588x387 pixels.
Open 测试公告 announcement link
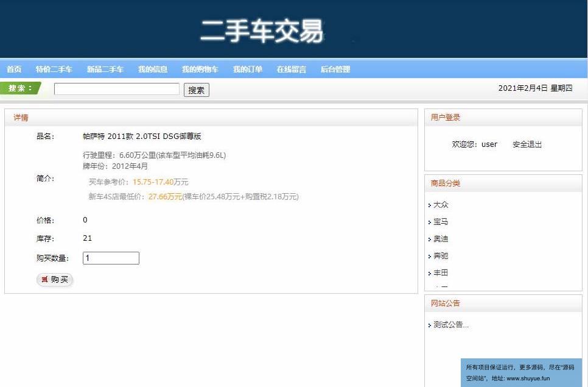pyautogui.click(x=451, y=325)
